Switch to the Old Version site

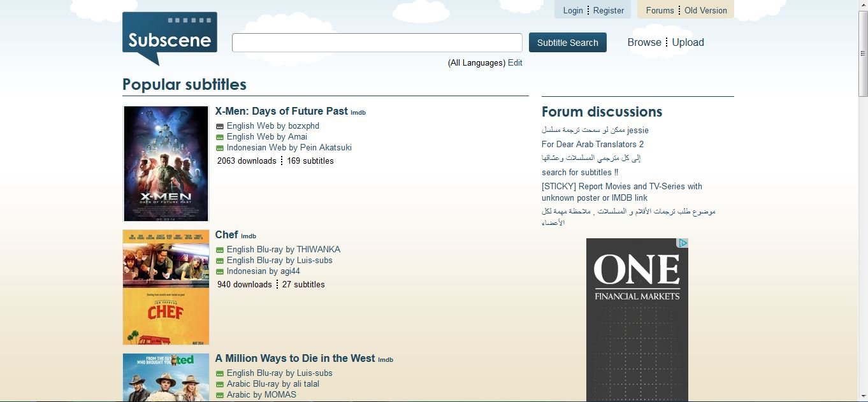[705, 10]
